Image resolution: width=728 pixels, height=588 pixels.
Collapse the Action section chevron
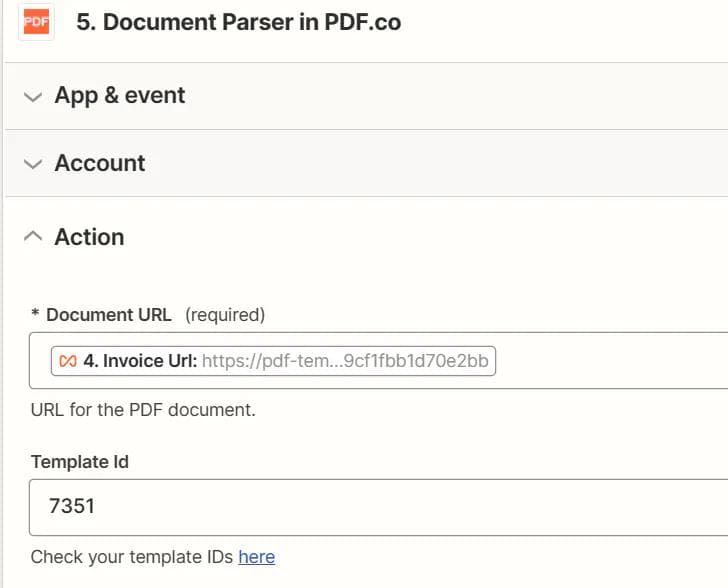click(34, 237)
